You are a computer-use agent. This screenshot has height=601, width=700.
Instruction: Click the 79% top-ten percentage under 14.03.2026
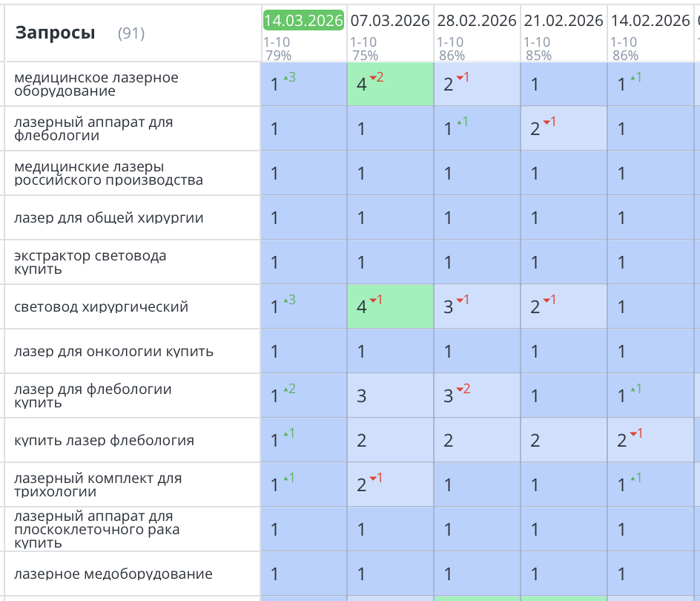276,54
